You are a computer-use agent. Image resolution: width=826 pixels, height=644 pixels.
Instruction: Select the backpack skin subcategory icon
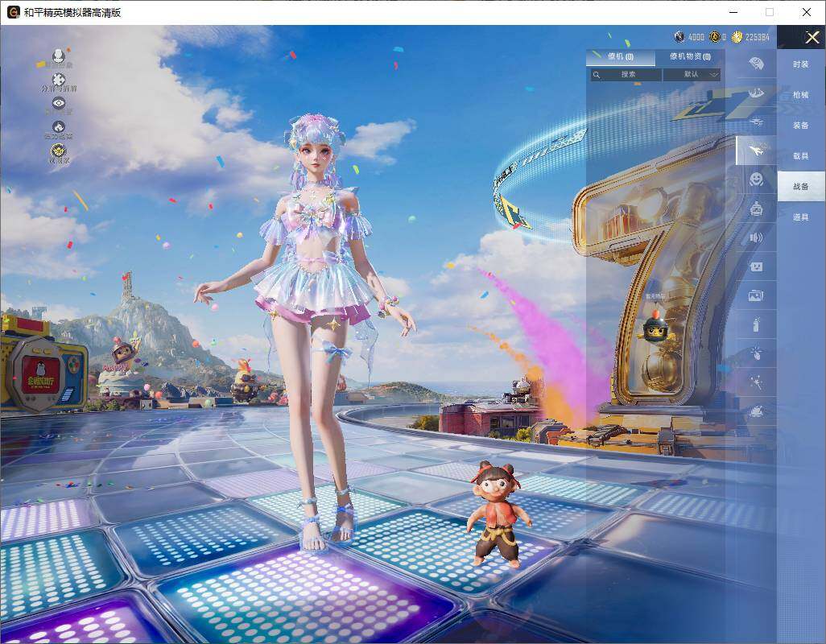point(757,64)
